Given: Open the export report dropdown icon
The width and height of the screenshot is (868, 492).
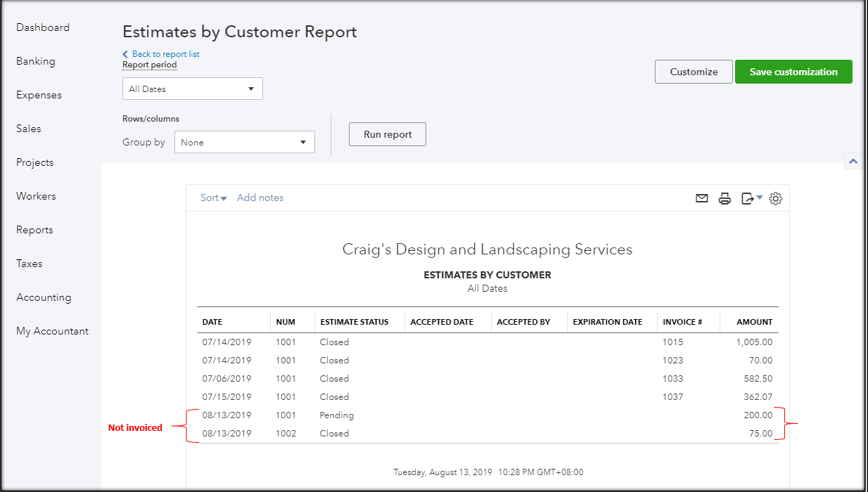Looking at the screenshot, I should [752, 198].
